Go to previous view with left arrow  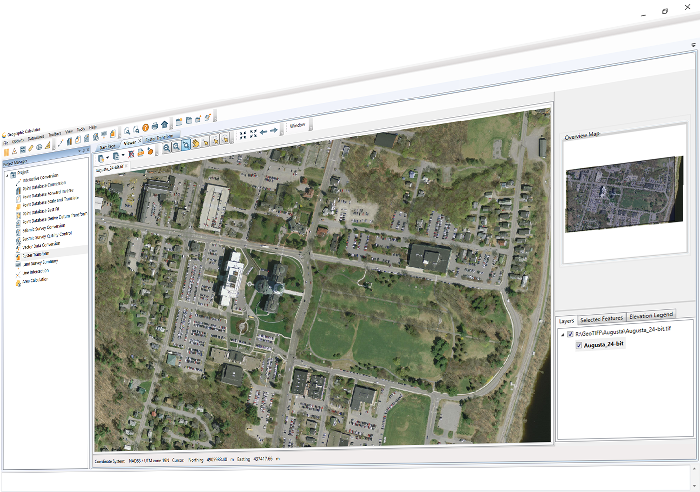pyautogui.click(x=264, y=132)
